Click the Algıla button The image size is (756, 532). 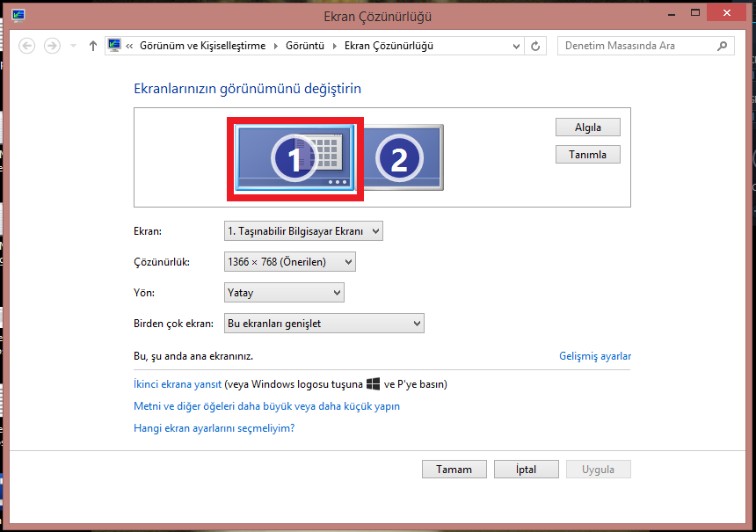tap(588, 128)
